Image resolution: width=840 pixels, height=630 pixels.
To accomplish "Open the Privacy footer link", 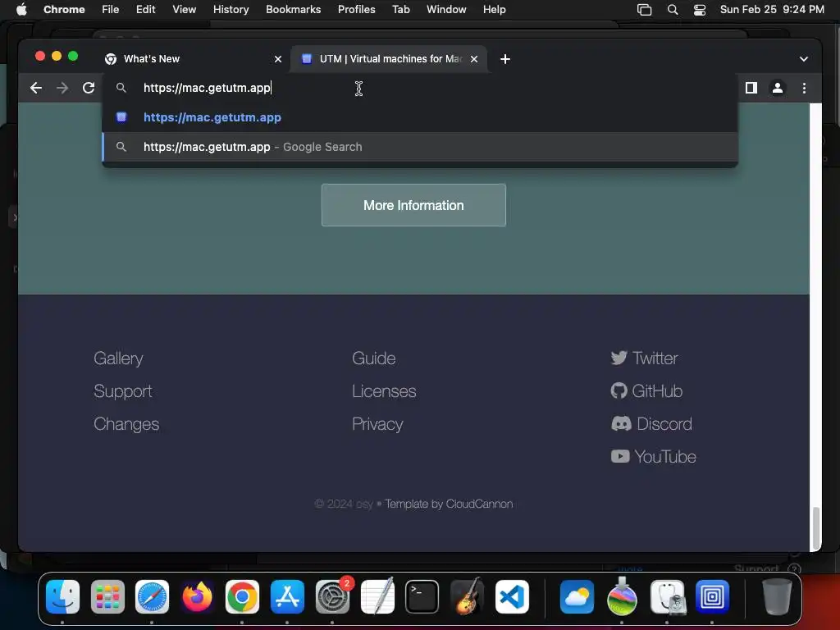I will tap(377, 424).
